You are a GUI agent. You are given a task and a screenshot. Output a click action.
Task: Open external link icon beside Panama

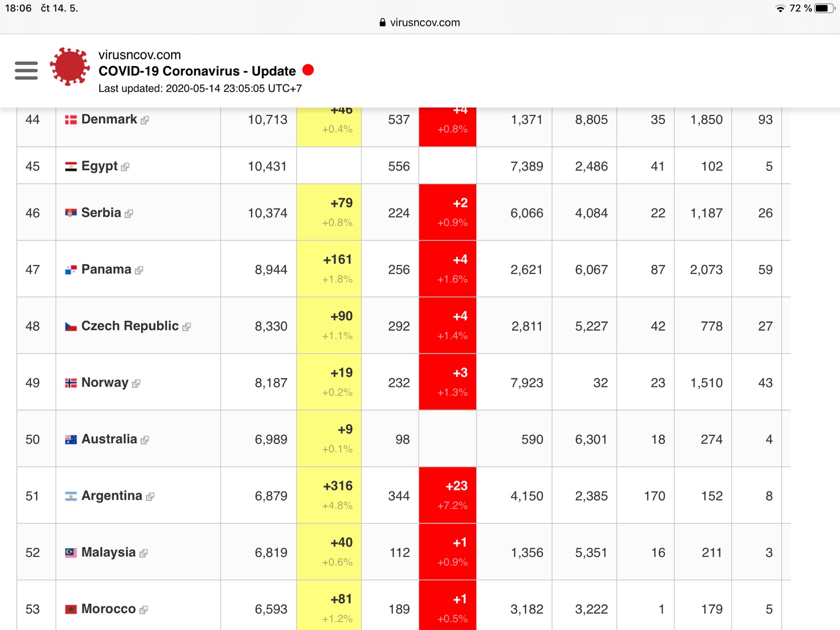tap(139, 270)
